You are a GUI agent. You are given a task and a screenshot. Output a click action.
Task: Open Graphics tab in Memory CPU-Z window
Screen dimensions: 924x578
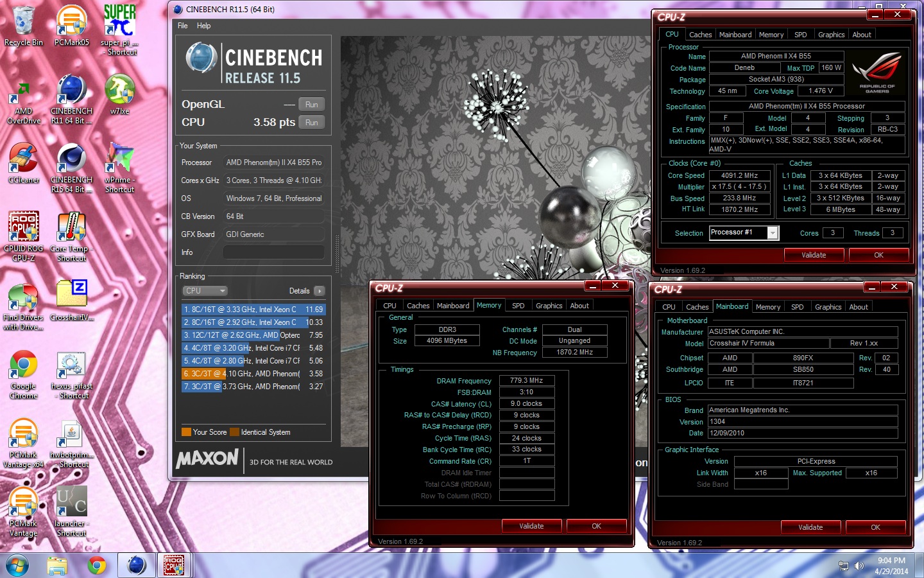click(549, 306)
